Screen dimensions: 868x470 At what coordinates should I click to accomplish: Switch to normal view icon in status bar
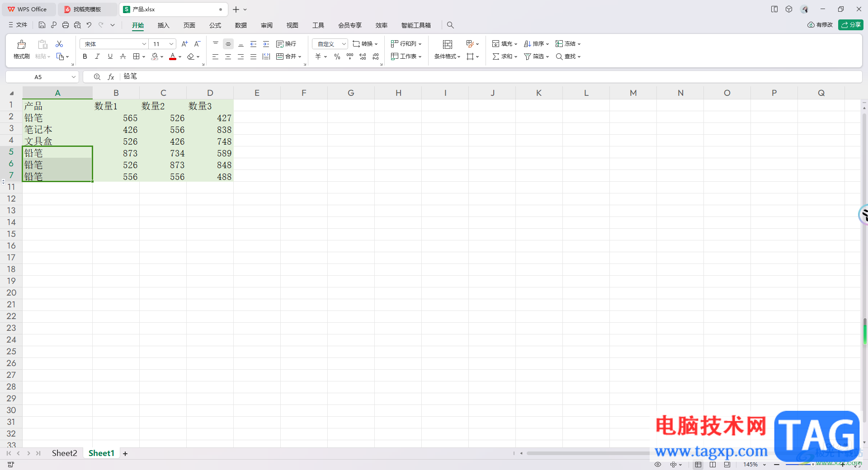[698, 464]
